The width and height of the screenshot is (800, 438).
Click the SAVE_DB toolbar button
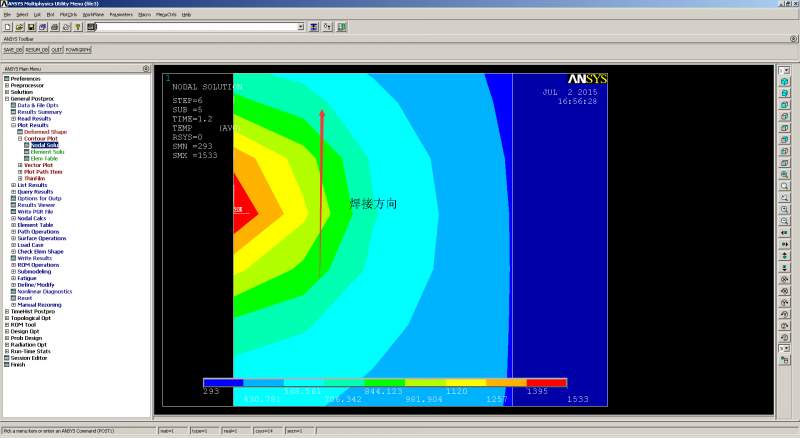coord(13,50)
